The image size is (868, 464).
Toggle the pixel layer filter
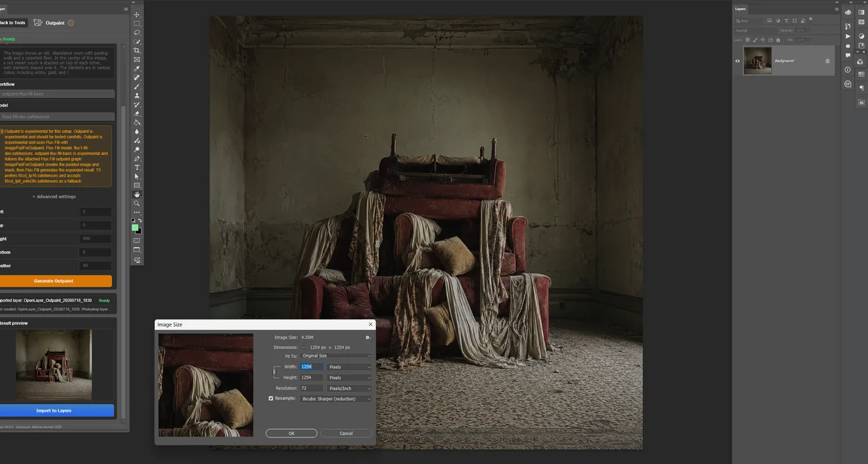[769, 20]
